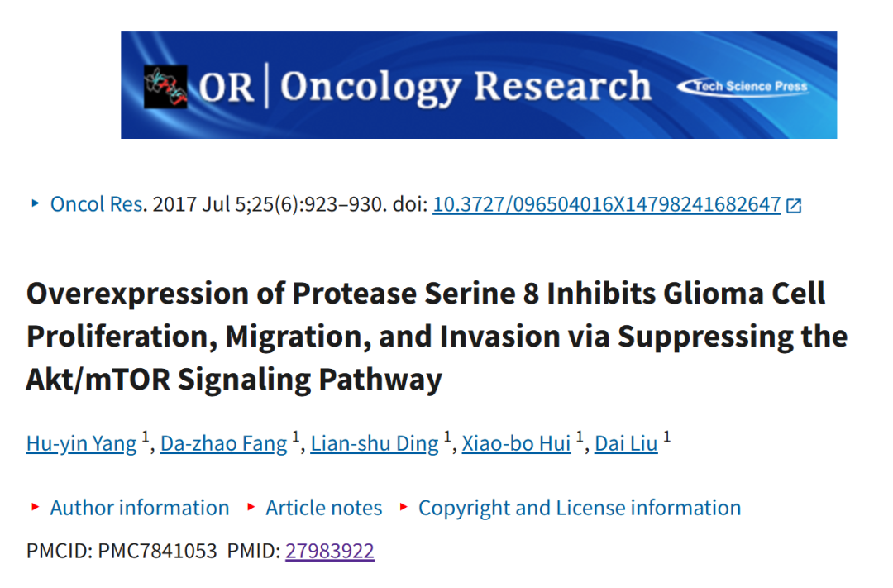This screenshot has width=893, height=588.
Task: Click red triangle before Author information
Action: [36, 506]
